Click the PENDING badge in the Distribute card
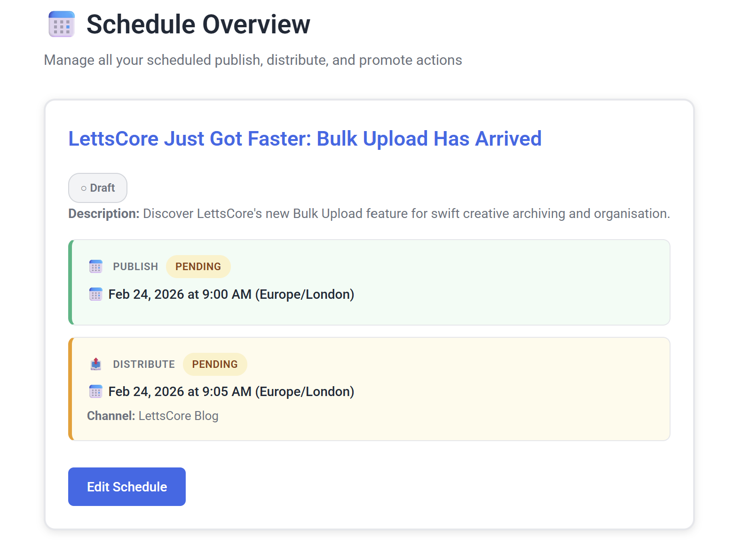The image size is (742, 560). (215, 364)
